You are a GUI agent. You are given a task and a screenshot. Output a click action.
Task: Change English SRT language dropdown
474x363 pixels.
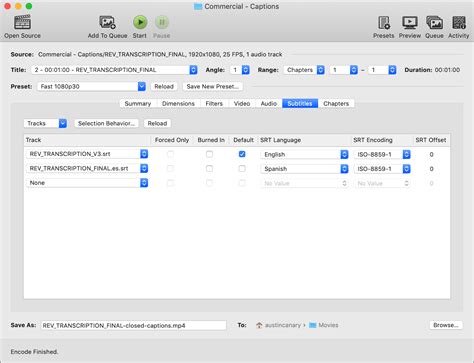pyautogui.click(x=304, y=154)
